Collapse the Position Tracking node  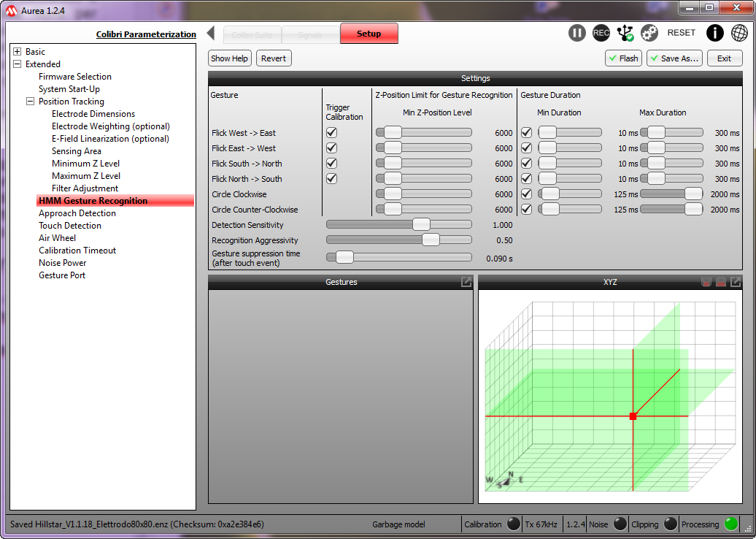(31, 102)
